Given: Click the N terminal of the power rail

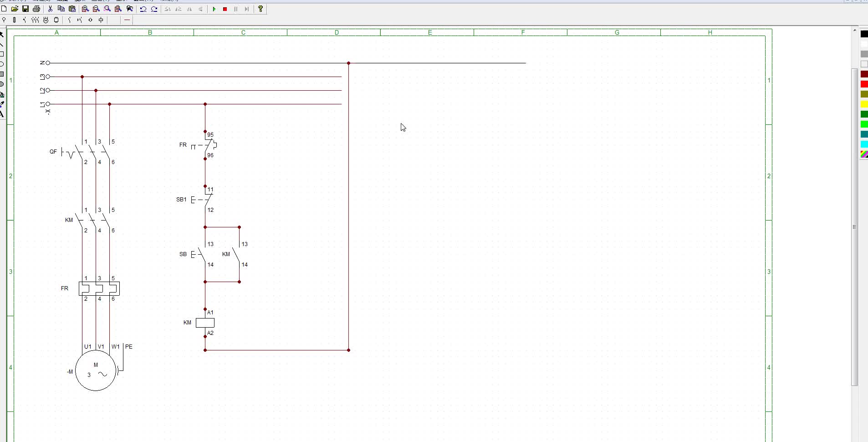Looking at the screenshot, I should 48,63.
